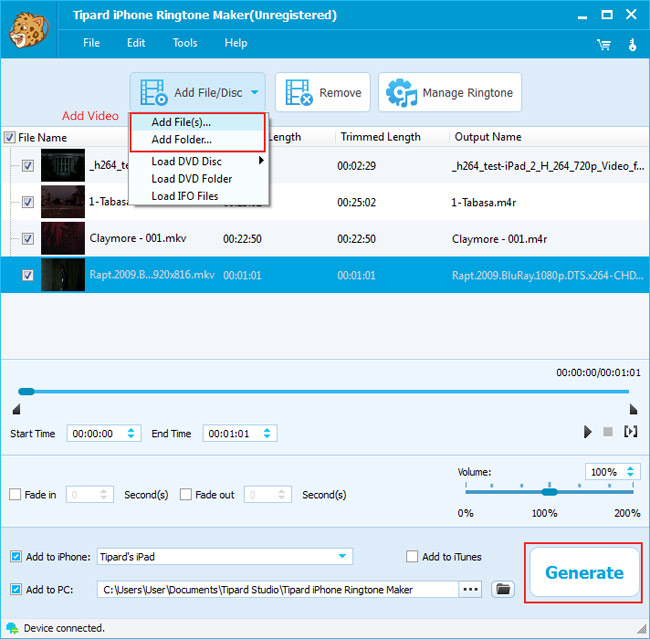Image resolution: width=650 pixels, height=639 pixels.
Task: Minimize the Ringtone Maker window
Action: pyautogui.click(x=582, y=17)
